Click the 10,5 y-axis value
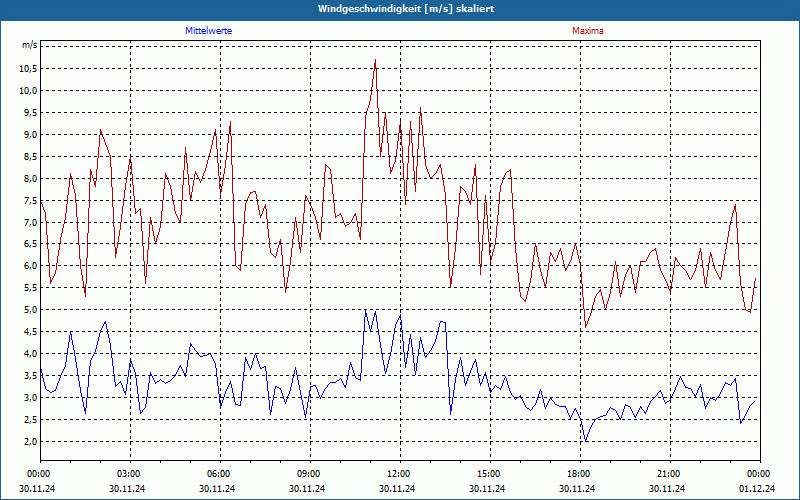800x500 pixels. 28,69
